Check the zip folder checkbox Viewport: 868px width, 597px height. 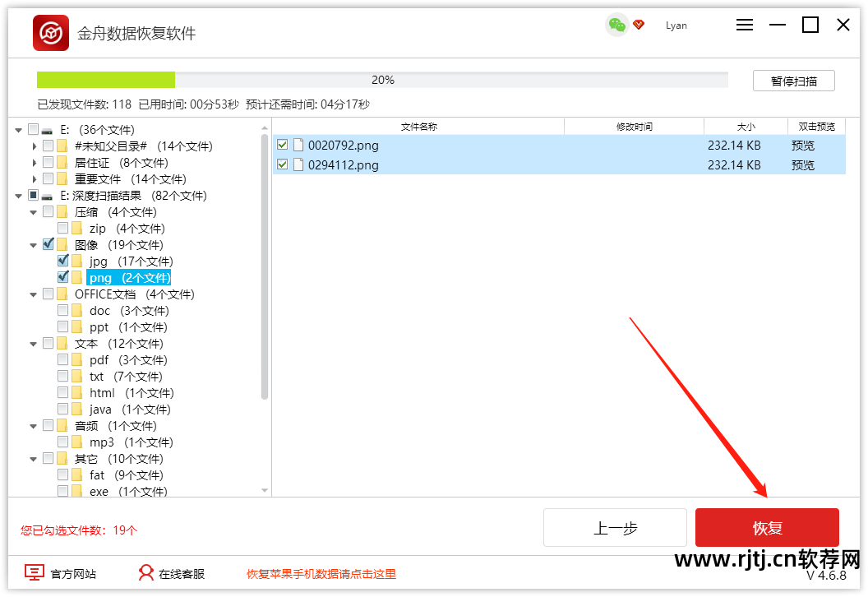pyautogui.click(x=62, y=228)
